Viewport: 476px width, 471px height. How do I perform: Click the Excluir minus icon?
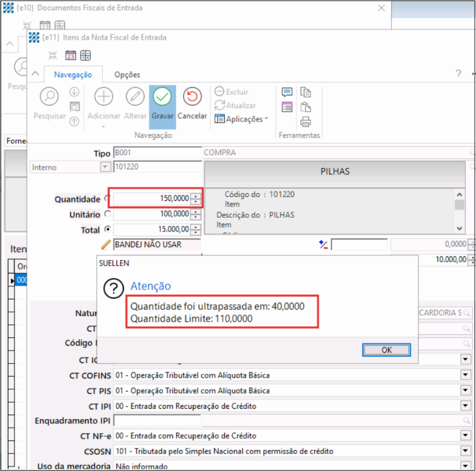point(219,91)
